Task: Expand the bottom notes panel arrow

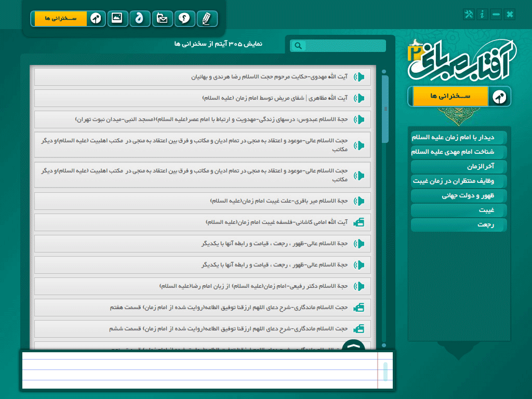Action: 353,345
